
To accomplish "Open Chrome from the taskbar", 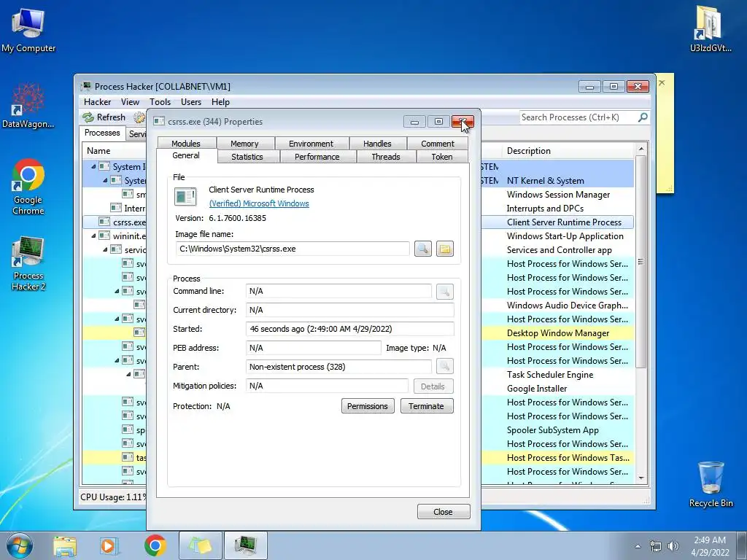I will point(155,545).
